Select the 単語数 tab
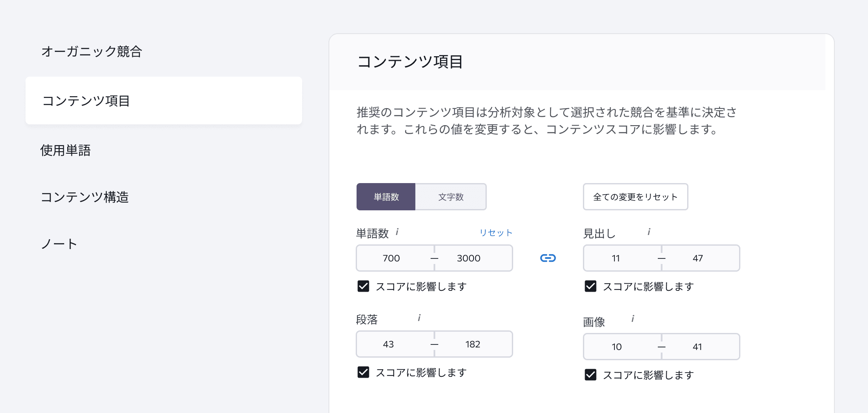Screen dimensions: 868x413 click(x=385, y=197)
